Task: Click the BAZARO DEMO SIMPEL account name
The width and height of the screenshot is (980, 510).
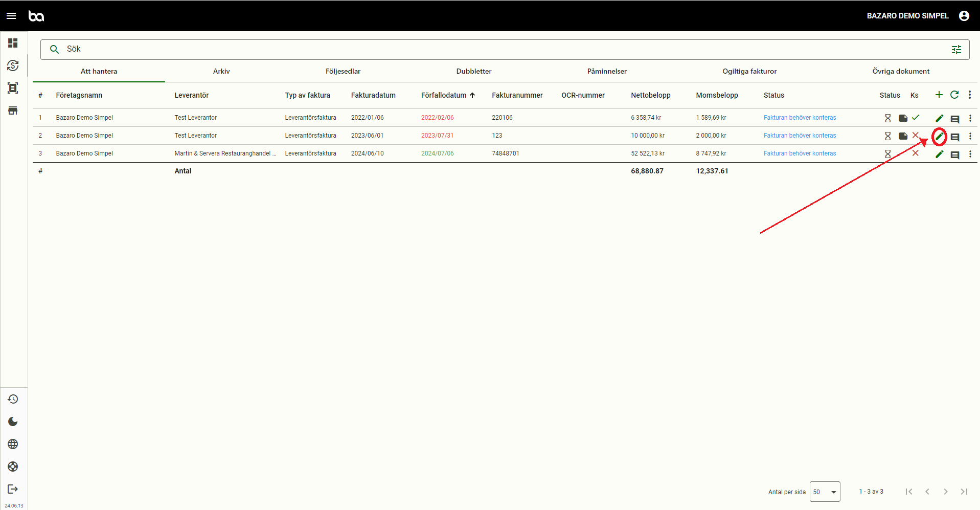Action: pos(908,16)
